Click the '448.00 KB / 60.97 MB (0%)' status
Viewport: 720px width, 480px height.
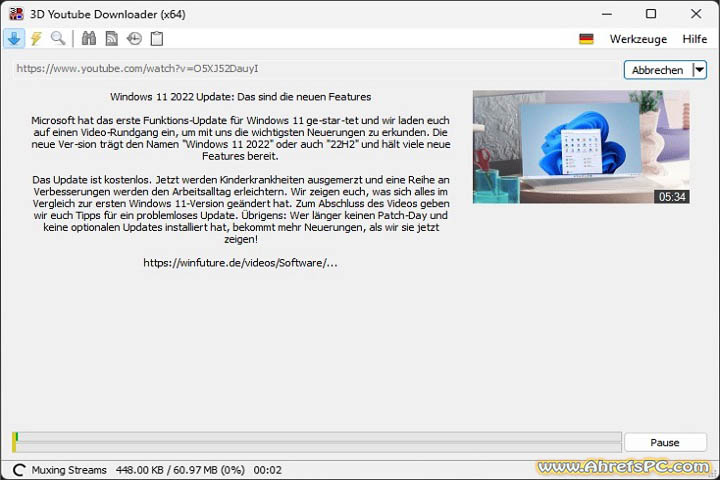180,470
